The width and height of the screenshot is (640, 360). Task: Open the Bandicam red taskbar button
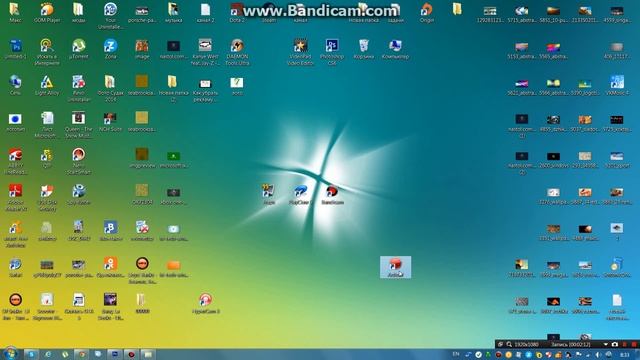pos(131,354)
